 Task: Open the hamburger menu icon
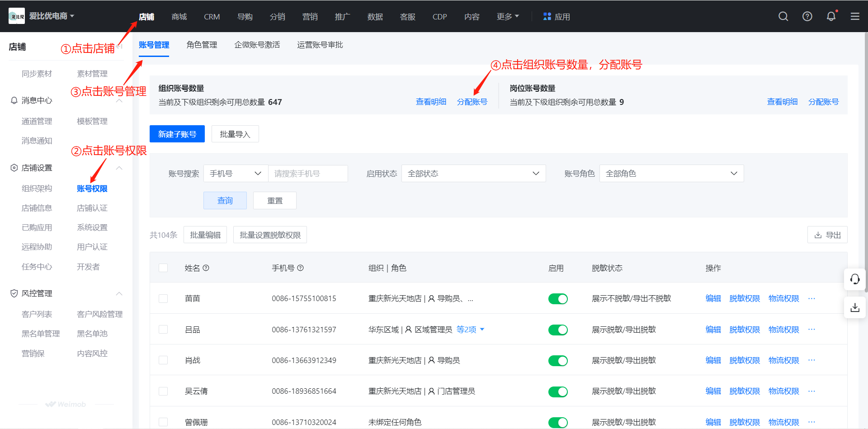point(855,16)
